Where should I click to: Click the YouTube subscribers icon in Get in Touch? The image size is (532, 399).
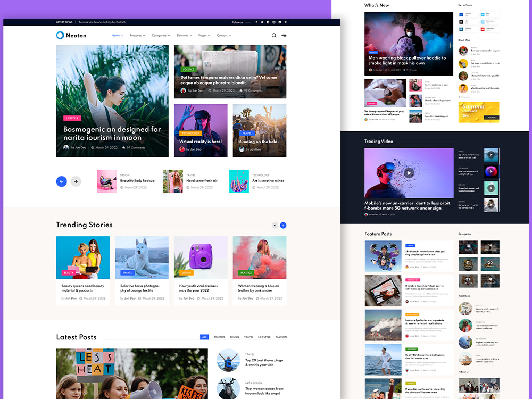coord(483,29)
